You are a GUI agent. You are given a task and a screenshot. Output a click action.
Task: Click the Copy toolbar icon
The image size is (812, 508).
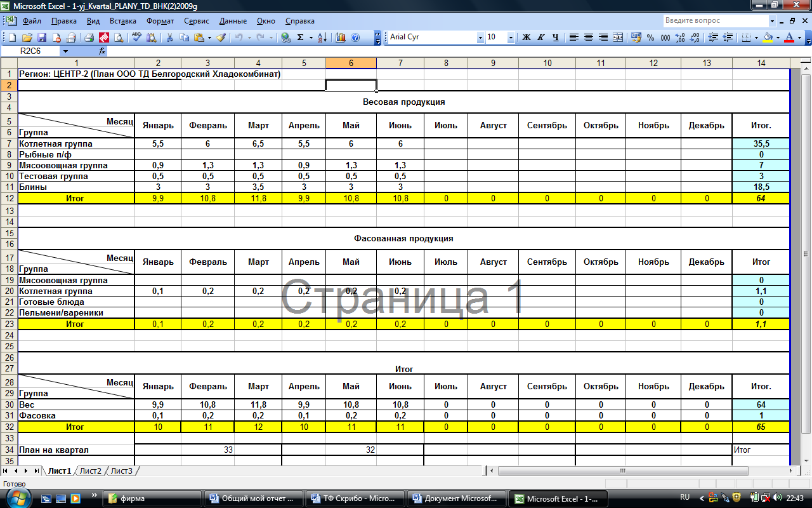point(184,37)
